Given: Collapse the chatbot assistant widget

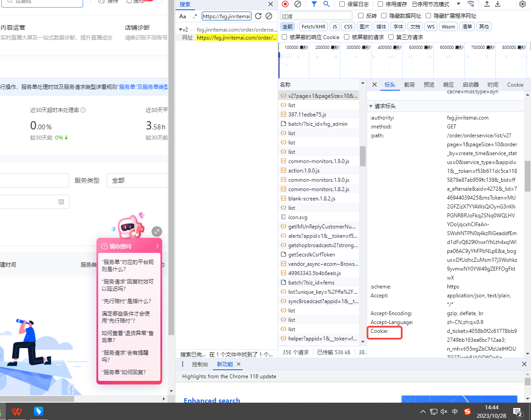Looking at the screenshot, I should (x=157, y=232).
